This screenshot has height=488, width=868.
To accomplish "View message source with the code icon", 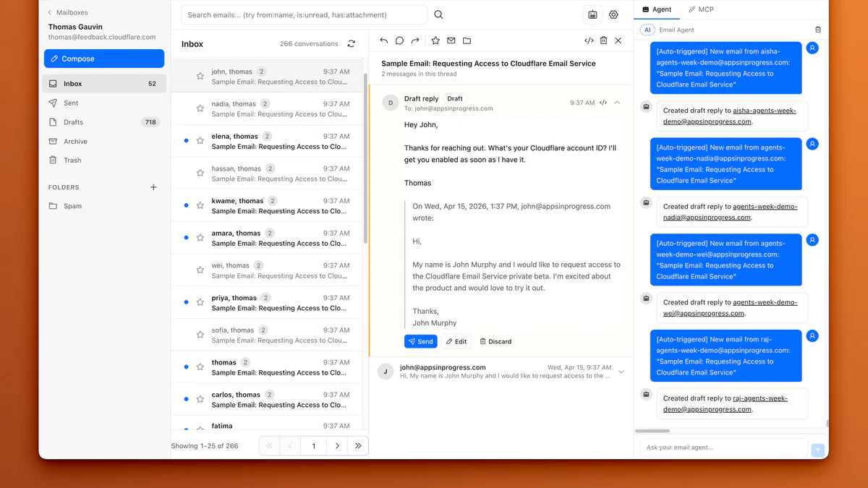I will 589,40.
